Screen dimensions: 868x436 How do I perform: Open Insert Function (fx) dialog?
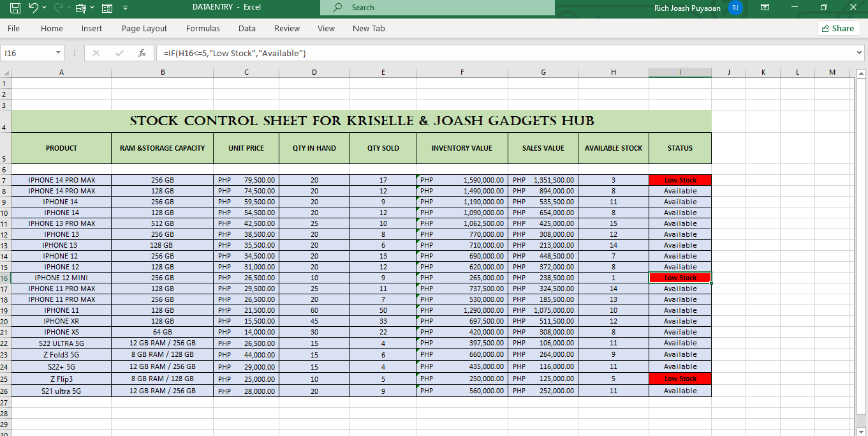pos(142,54)
